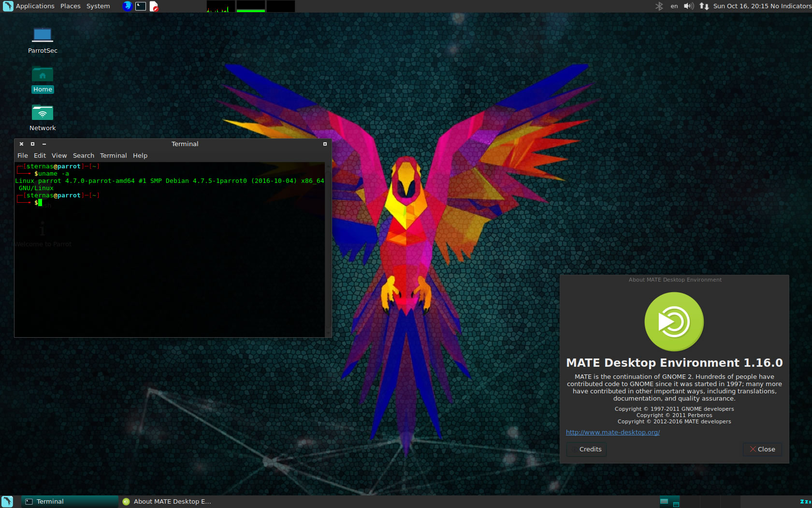This screenshot has width=812, height=508.
Task: Click the network connection arrows icon
Action: click(x=704, y=6)
